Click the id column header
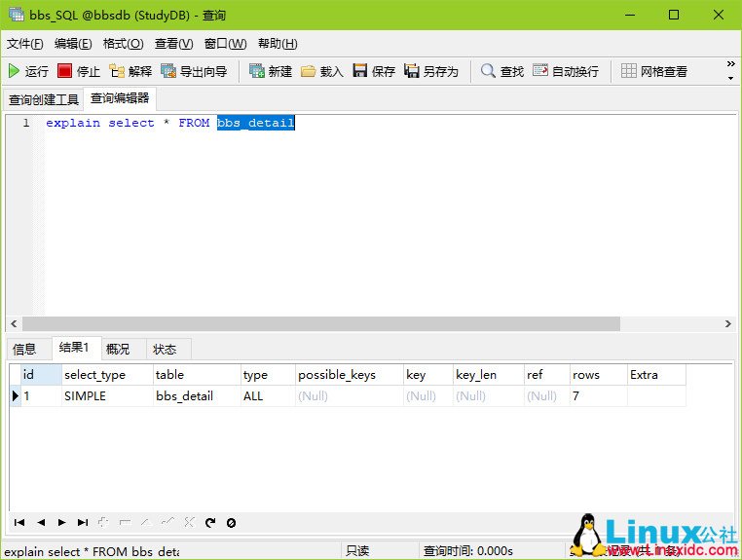Viewport: 742px width, 560px height. pyautogui.click(x=42, y=374)
